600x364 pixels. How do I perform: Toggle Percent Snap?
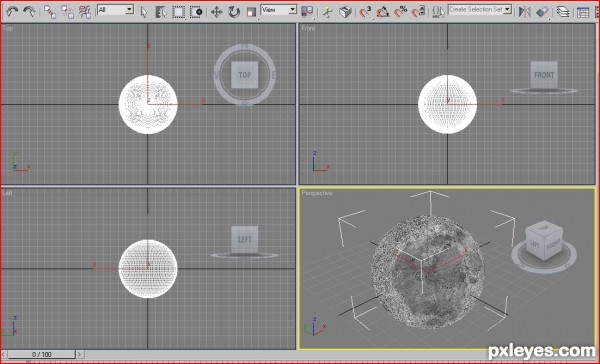tap(401, 12)
